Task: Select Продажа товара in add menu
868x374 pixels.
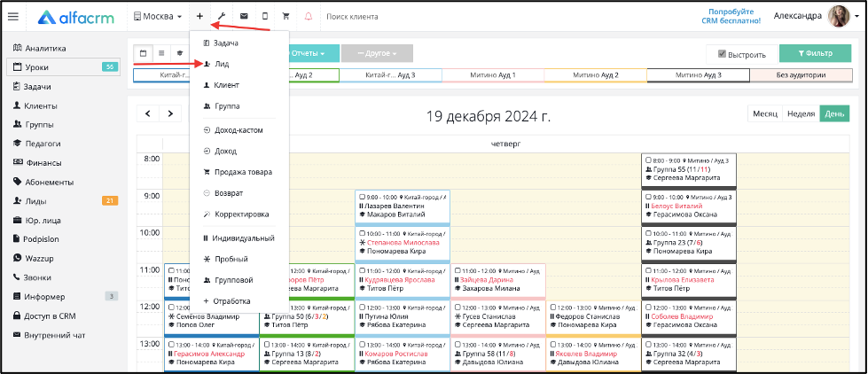Action: tap(239, 172)
